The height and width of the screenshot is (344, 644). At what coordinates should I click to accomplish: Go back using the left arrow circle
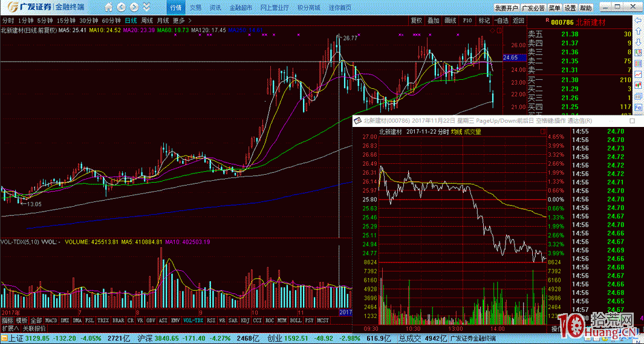121,7
